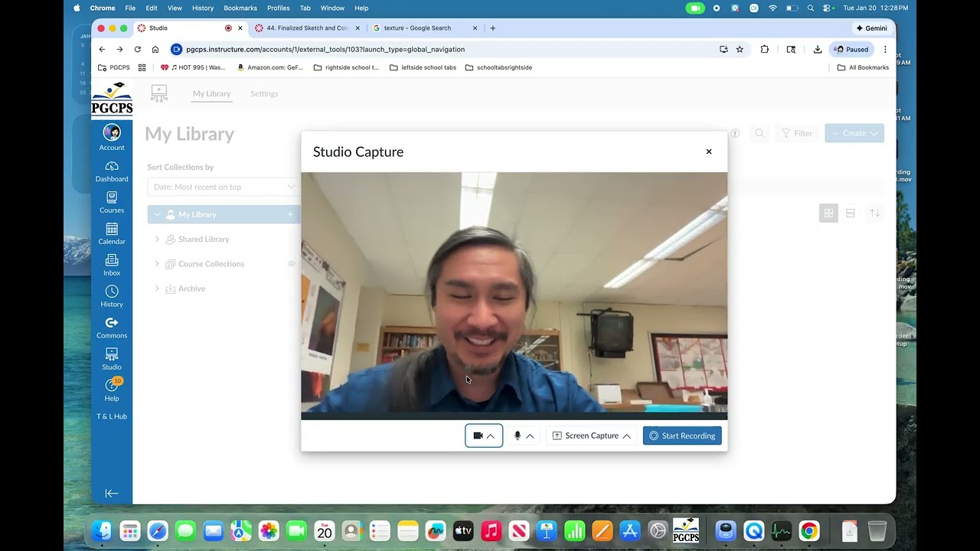Open Account in Canvas sidebar
This screenshot has height=551, width=980.
point(112,138)
